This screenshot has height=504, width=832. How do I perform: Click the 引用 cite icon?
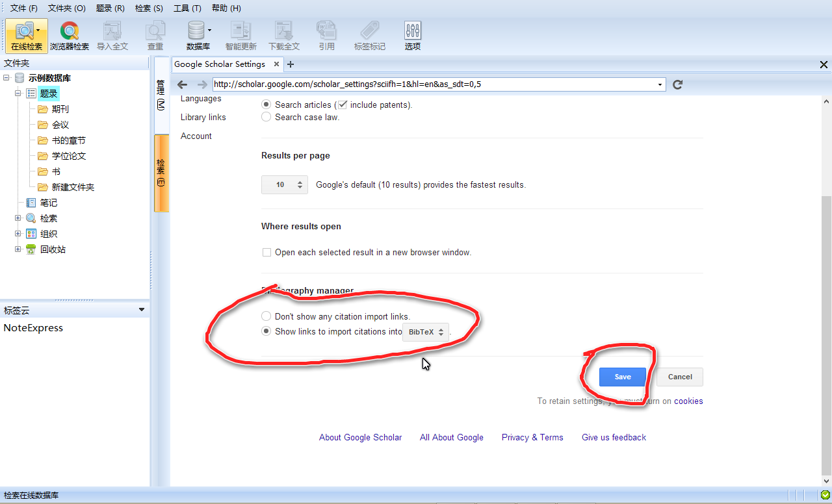pos(327,36)
